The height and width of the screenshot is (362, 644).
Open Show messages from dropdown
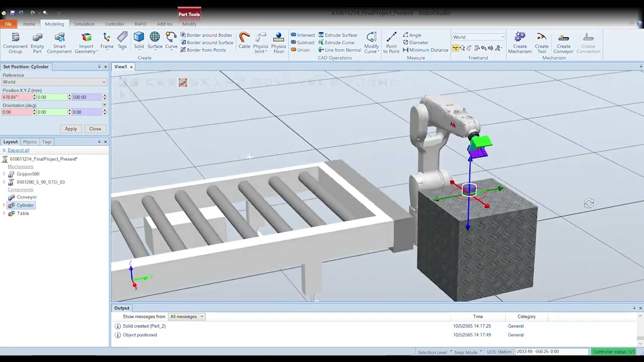(x=187, y=317)
